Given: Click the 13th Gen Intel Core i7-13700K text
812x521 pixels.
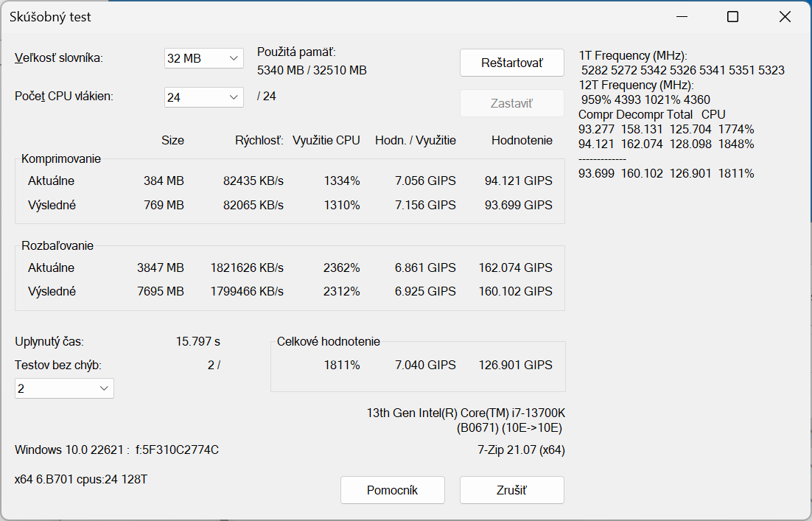Looking at the screenshot, I should pyautogui.click(x=466, y=413).
